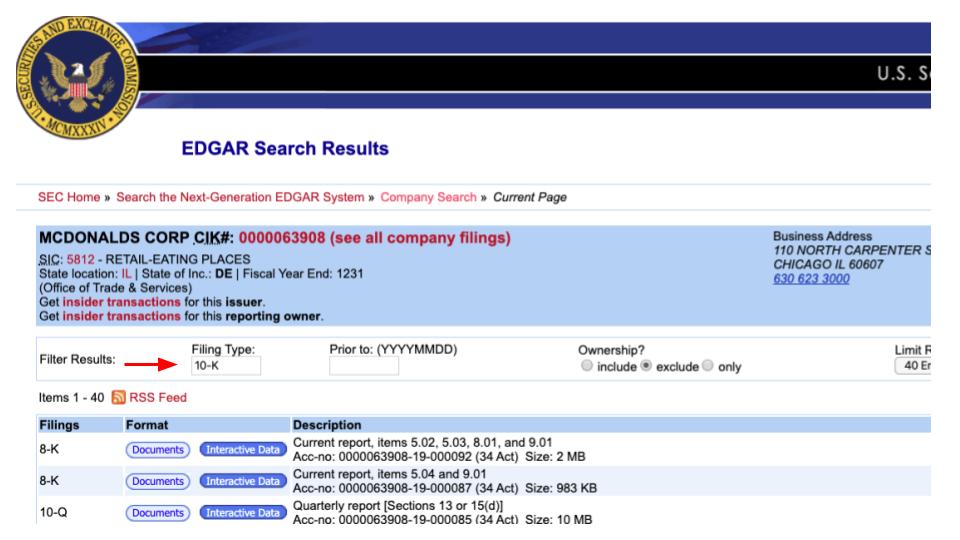Click 'Quarterly report [Sections 13 or 15(d)]' text

398,506
